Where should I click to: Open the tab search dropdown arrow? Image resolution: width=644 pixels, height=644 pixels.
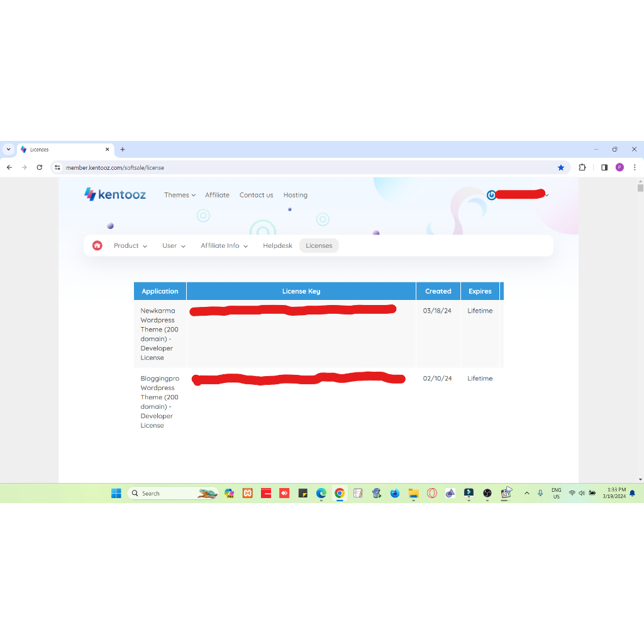pos(8,150)
